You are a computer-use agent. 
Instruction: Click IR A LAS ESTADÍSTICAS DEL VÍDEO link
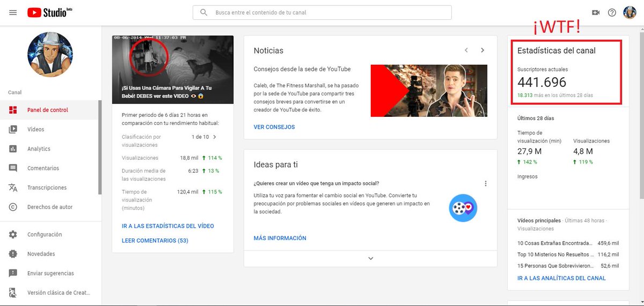[x=168, y=226]
